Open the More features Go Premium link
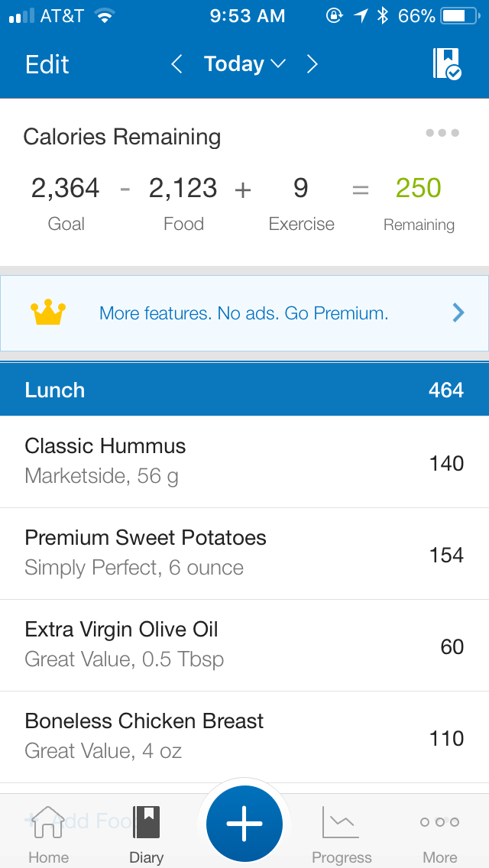This screenshot has height=868, width=489. (x=244, y=313)
